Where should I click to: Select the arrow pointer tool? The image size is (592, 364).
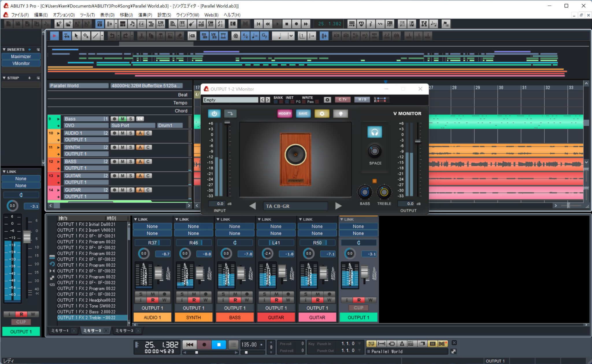[76, 36]
